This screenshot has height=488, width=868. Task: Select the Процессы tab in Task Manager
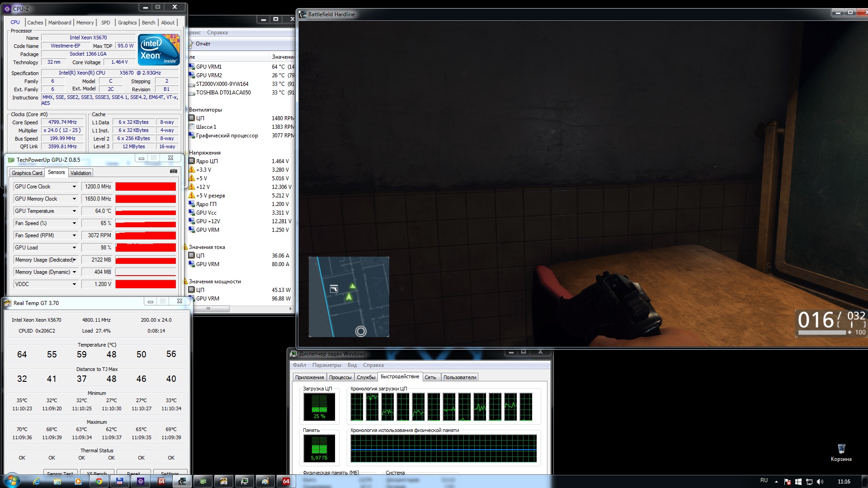340,377
